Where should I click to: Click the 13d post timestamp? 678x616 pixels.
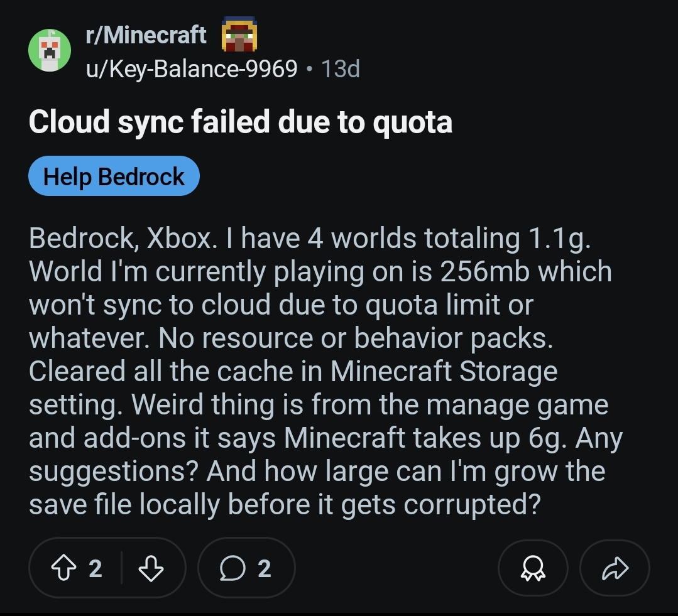(341, 68)
